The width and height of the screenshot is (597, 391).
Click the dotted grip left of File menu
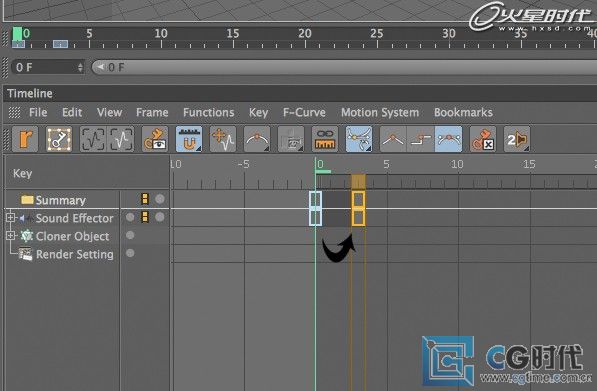click(x=14, y=112)
